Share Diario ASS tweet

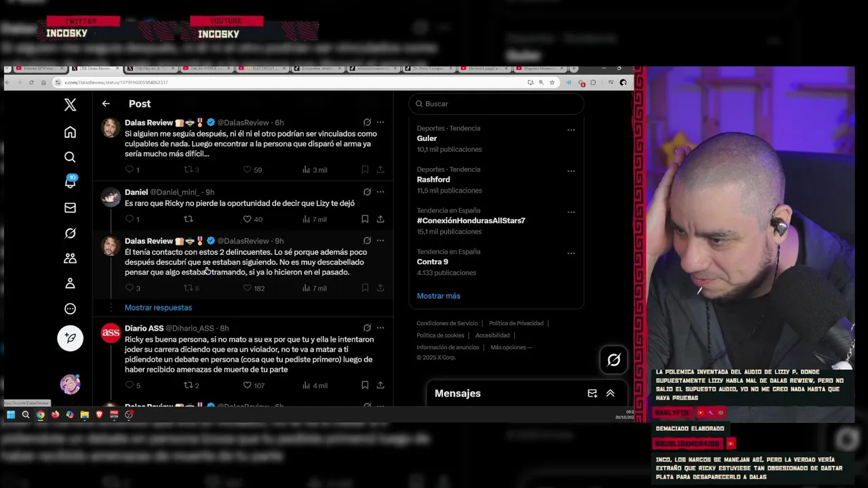(380, 386)
